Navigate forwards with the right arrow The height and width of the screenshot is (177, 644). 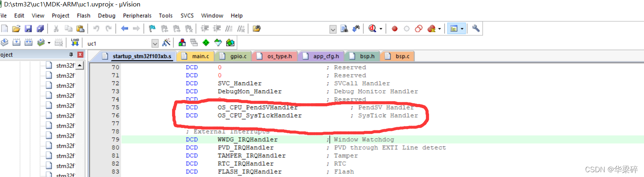(136, 28)
